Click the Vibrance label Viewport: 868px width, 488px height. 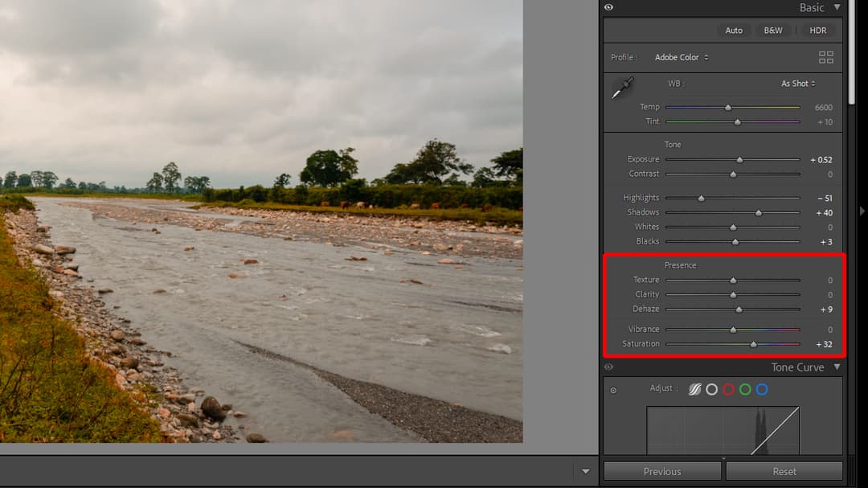pyautogui.click(x=644, y=329)
